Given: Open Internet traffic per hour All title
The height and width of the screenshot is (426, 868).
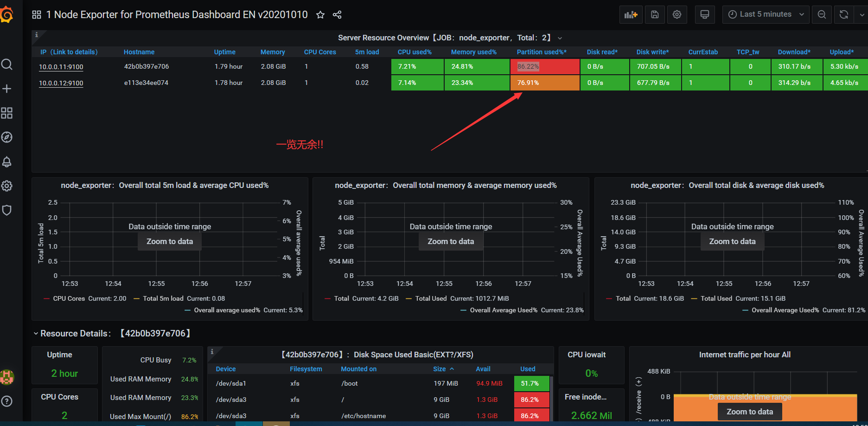Looking at the screenshot, I should [745, 355].
